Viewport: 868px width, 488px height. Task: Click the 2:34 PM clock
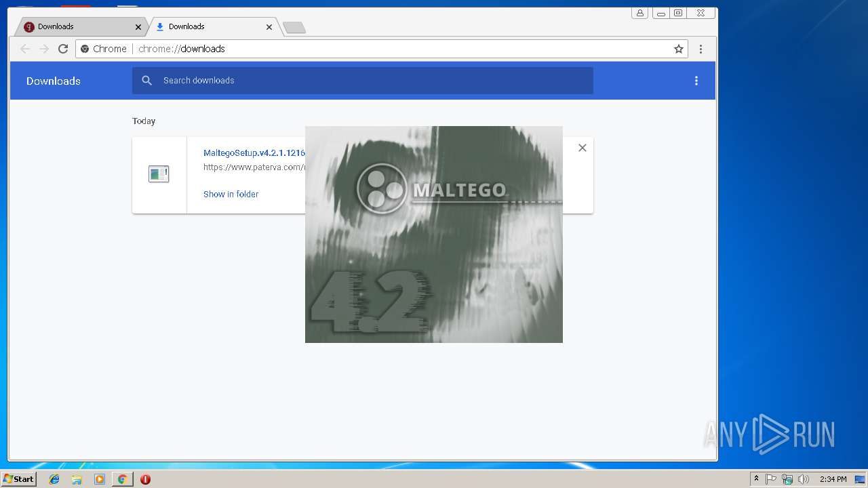click(x=833, y=479)
